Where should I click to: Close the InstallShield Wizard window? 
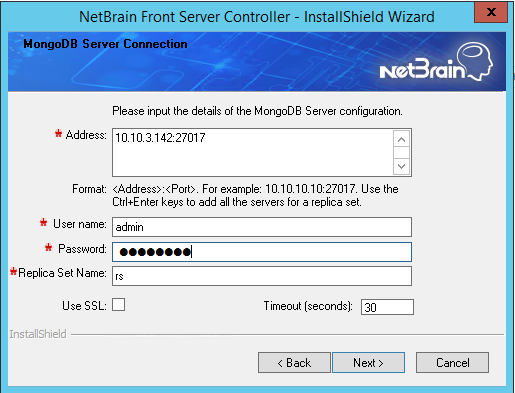(x=491, y=12)
